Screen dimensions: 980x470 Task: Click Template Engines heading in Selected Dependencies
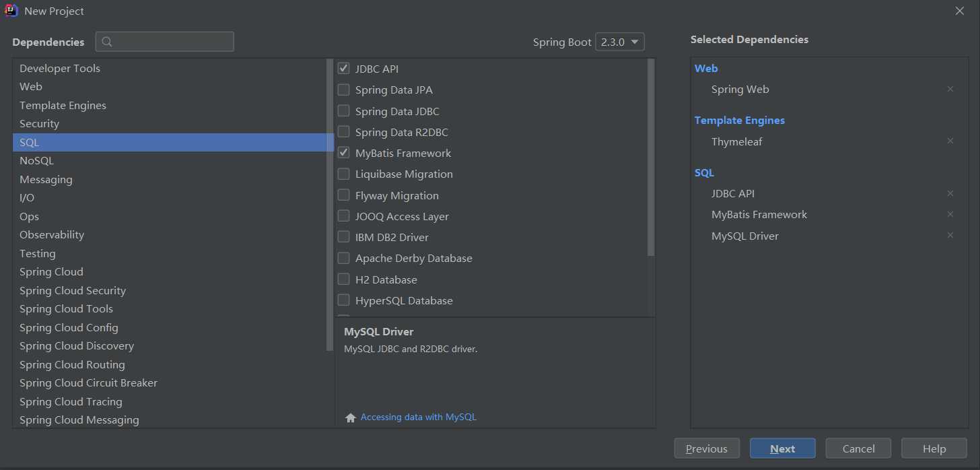(x=740, y=120)
